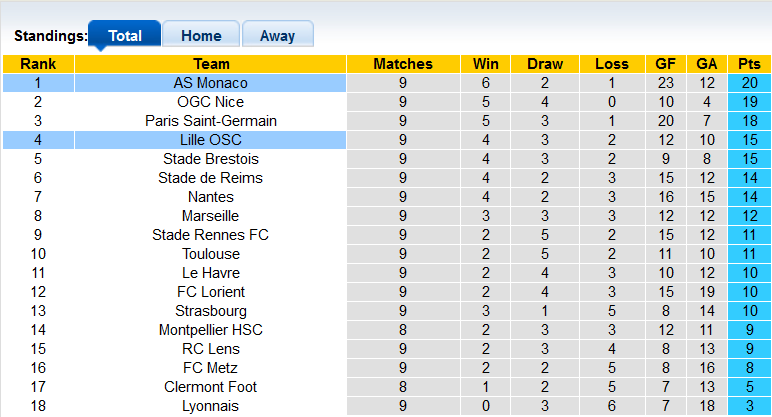Open the Lyonnais team link
Viewport: 772px width, 417px height.
click(x=210, y=406)
